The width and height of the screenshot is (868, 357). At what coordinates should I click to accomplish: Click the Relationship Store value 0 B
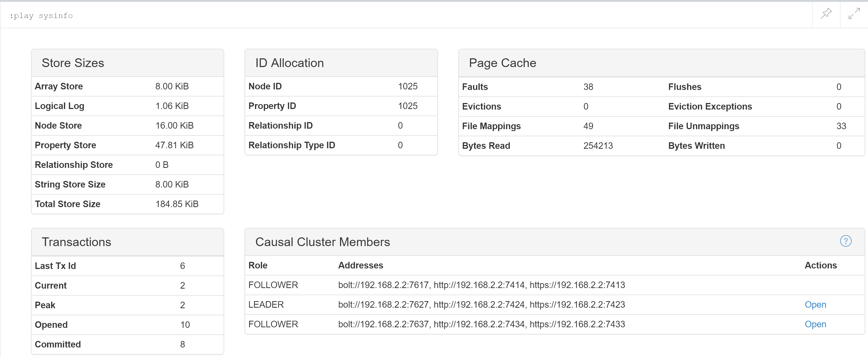coord(162,165)
